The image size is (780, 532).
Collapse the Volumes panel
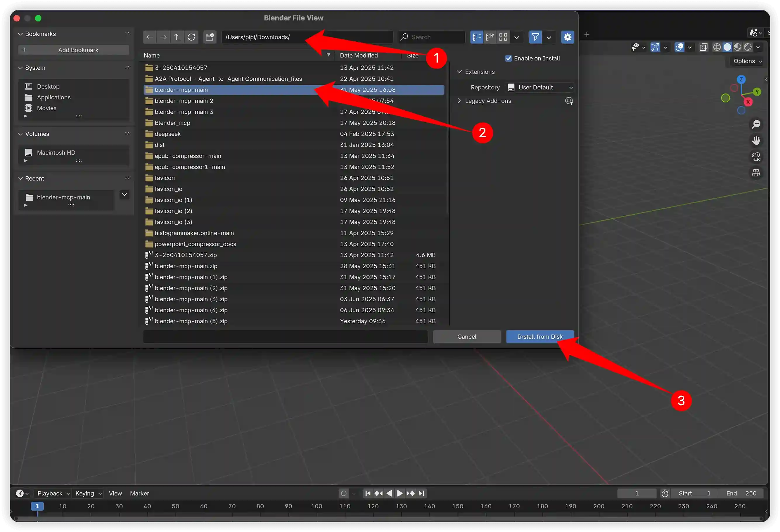(20, 134)
